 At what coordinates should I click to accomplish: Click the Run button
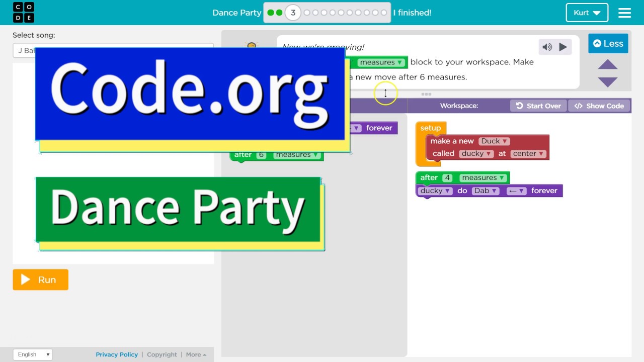[40, 280]
